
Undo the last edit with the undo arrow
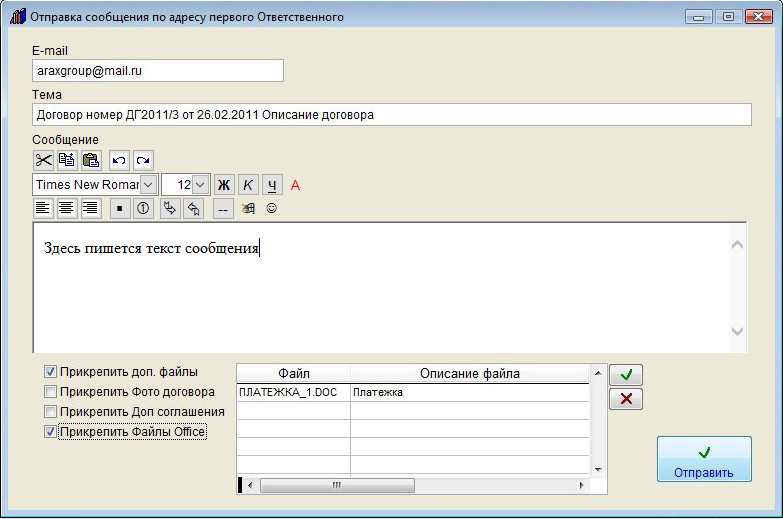point(119,160)
